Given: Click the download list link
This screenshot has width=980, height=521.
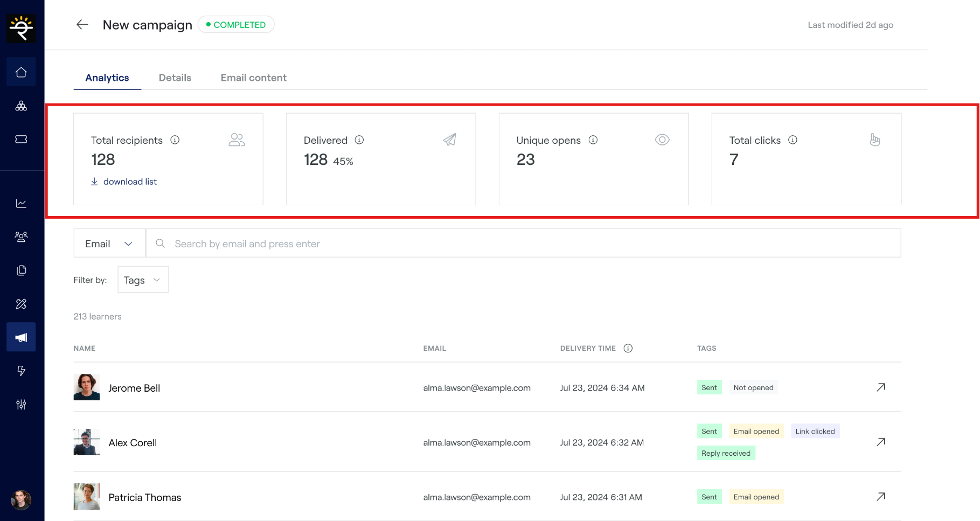Looking at the screenshot, I should [130, 182].
